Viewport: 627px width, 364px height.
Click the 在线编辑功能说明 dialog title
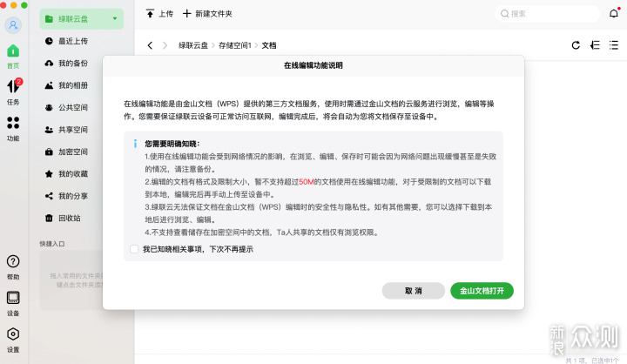coord(313,65)
